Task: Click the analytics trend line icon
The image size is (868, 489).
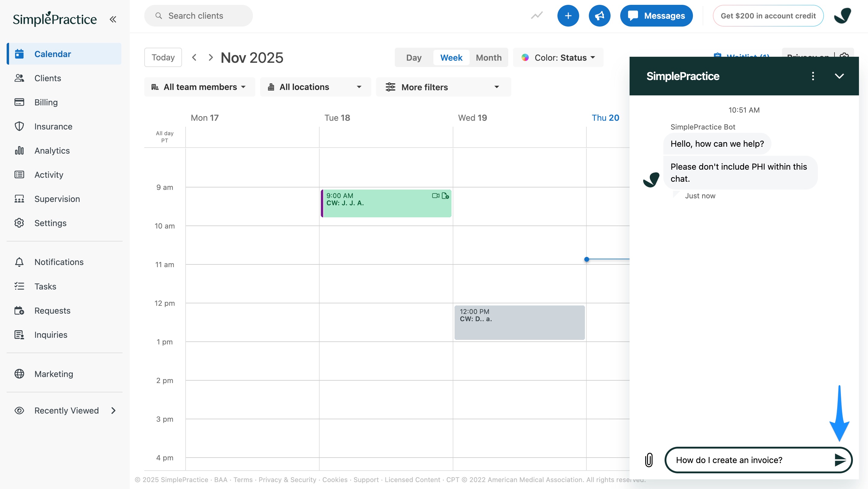Action: 536,16
